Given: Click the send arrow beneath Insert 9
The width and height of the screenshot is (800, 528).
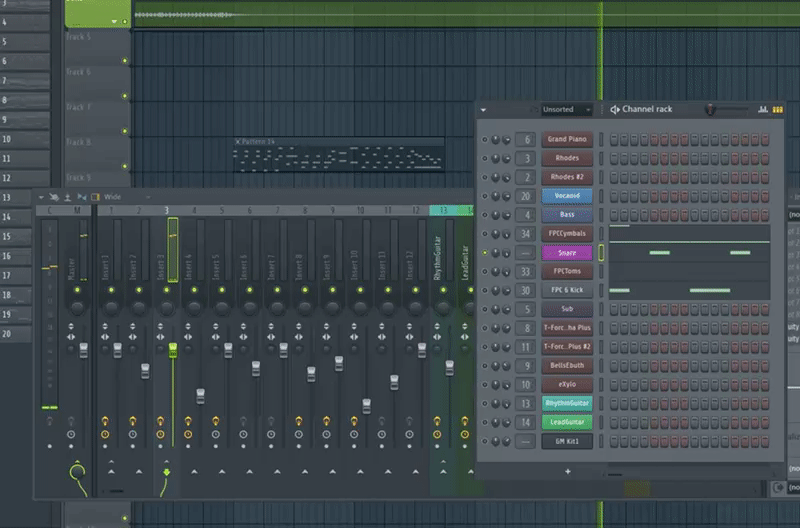Looking at the screenshot, I should 332,472.
